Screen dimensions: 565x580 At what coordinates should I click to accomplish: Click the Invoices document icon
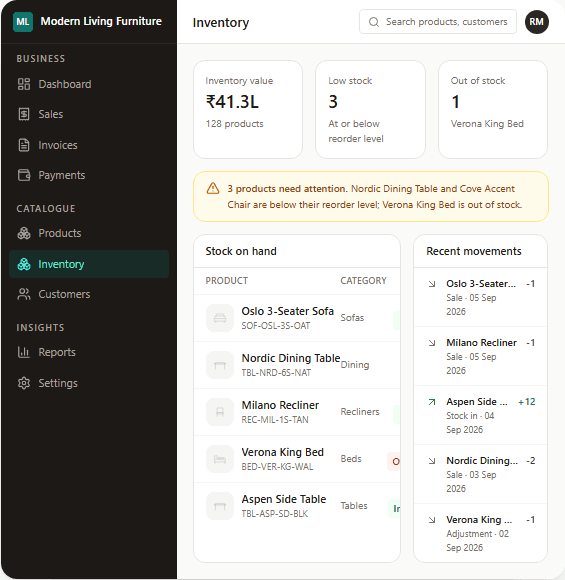point(24,145)
